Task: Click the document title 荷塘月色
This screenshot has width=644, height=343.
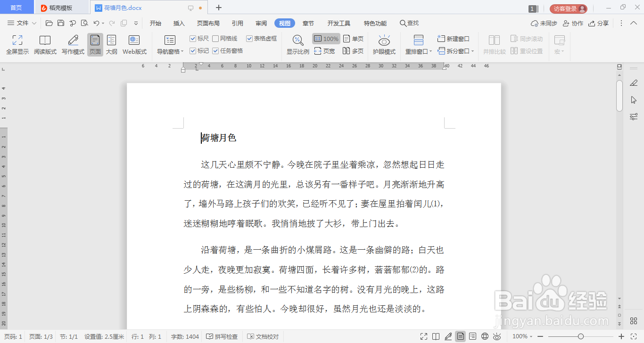Action: [x=219, y=138]
